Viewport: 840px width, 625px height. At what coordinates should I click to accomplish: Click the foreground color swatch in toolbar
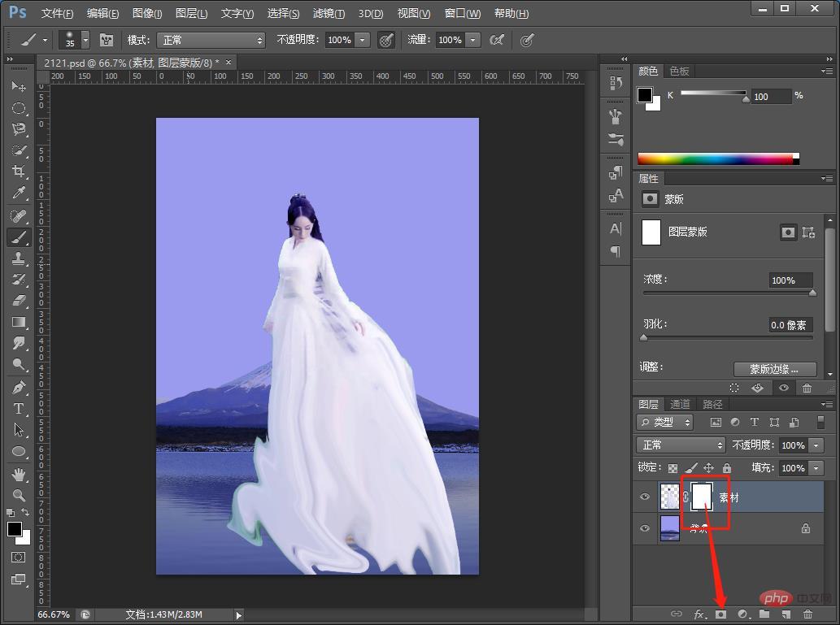coord(15,529)
